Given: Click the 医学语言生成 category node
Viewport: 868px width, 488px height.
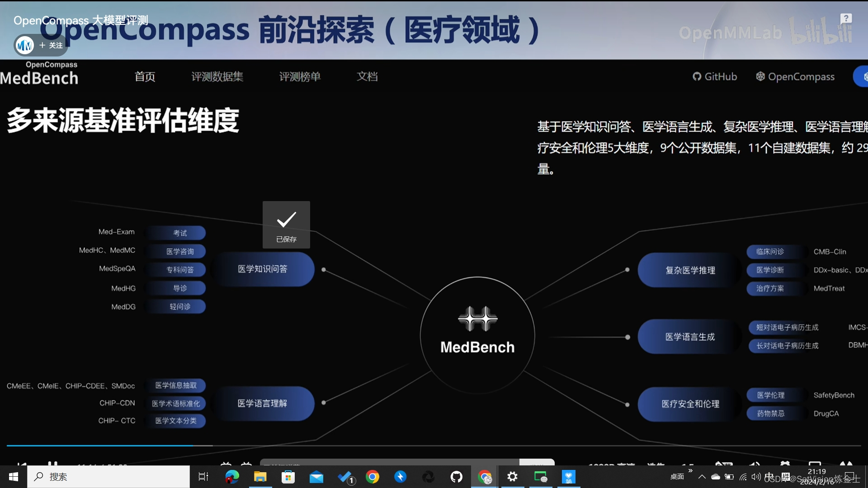Looking at the screenshot, I should [690, 337].
